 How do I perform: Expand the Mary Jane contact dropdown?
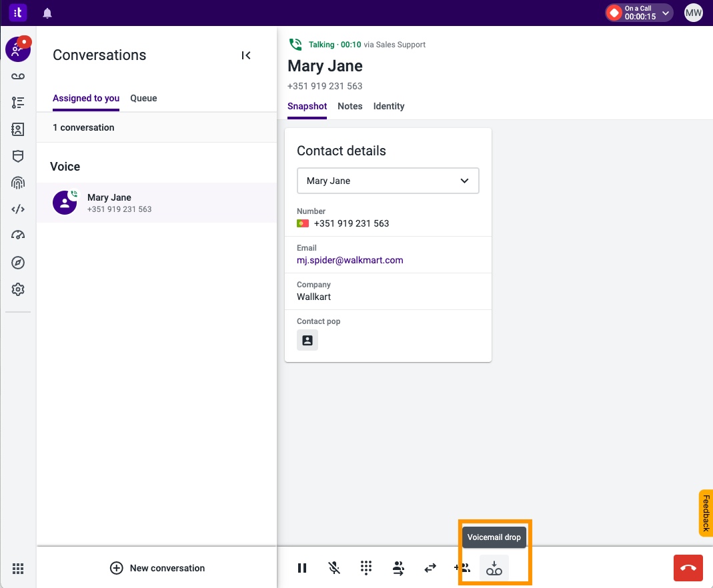point(388,181)
